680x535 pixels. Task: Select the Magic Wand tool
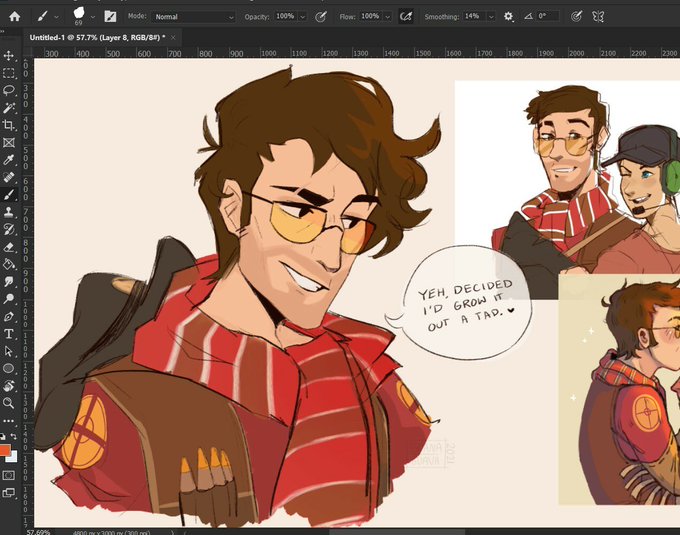(x=8, y=108)
